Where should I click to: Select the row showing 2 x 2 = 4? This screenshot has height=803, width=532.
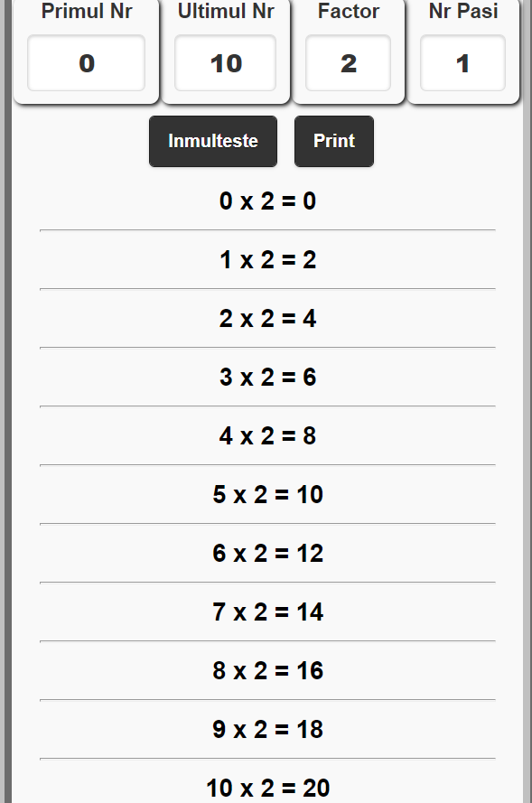[x=266, y=318]
